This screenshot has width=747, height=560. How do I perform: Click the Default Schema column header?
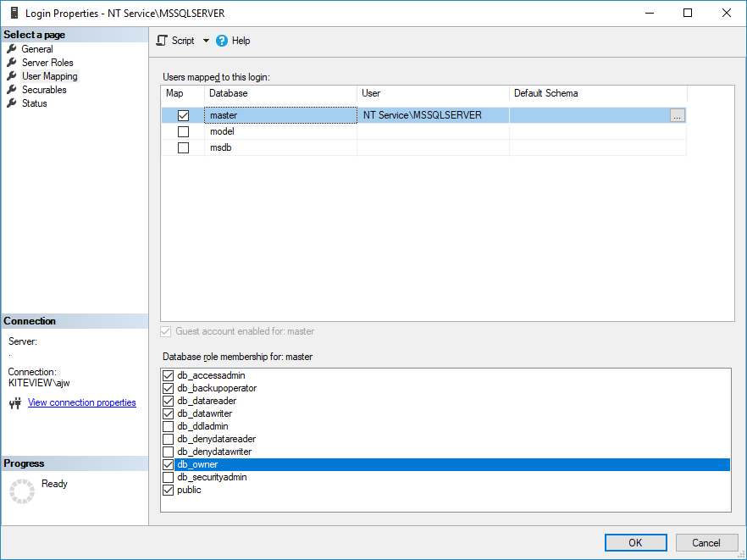pos(598,93)
